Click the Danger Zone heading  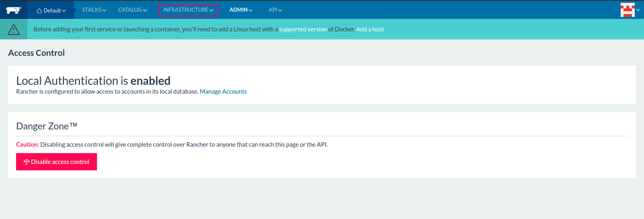[x=47, y=126]
